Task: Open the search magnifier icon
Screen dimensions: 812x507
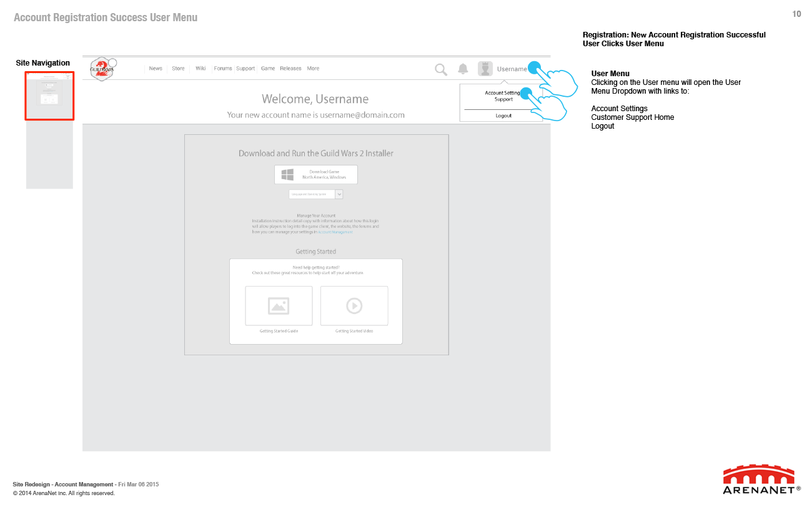Action: point(441,69)
